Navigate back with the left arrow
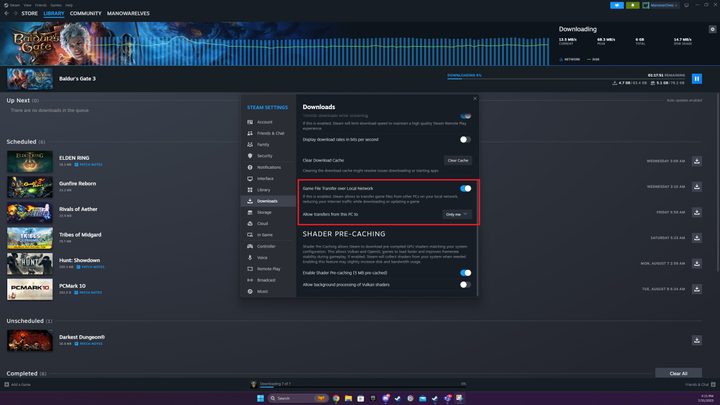The image size is (720, 405). (6, 13)
